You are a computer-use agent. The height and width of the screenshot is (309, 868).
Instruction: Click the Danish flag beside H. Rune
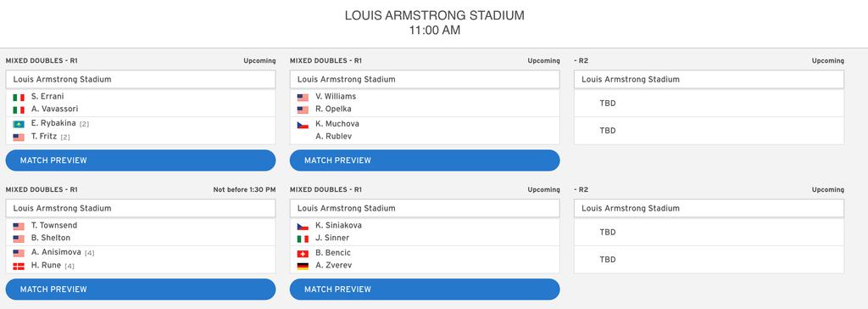[x=19, y=267]
